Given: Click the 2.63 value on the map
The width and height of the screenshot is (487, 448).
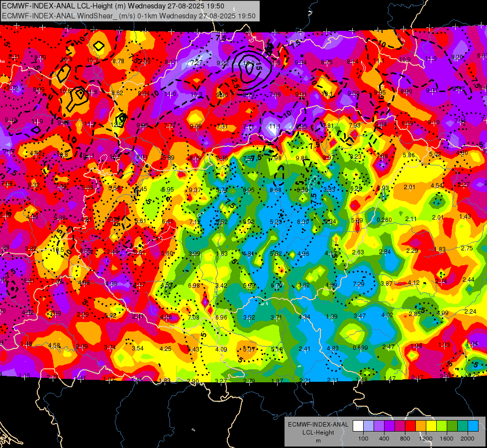Looking at the screenshot, I should click(x=358, y=252).
